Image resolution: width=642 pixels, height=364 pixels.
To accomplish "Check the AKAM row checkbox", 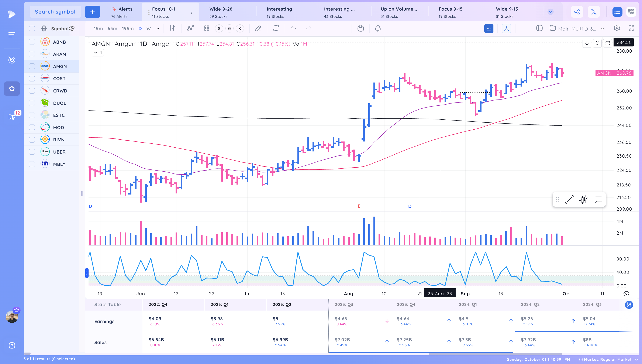I will click(x=32, y=54).
